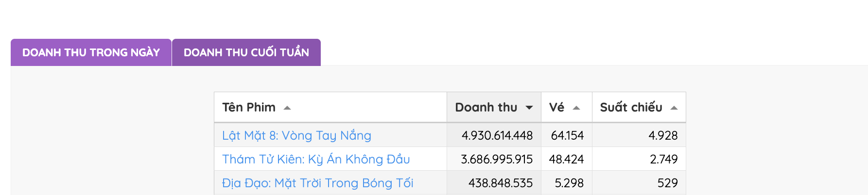Open Địa Đạo: Mặt Trời Trong Bóng Tối
Image resolution: width=868 pixels, height=195 pixels.
pos(317,183)
